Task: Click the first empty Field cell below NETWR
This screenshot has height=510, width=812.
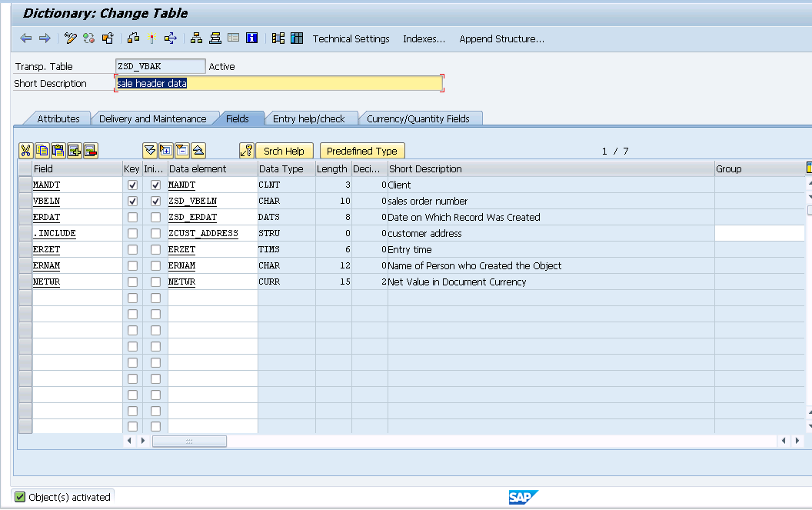Action: [77, 298]
